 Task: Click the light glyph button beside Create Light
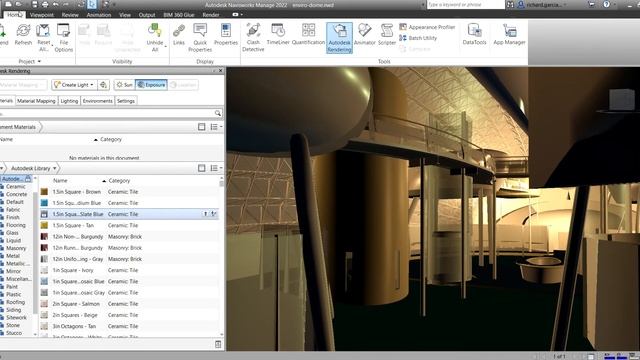[x=103, y=85]
